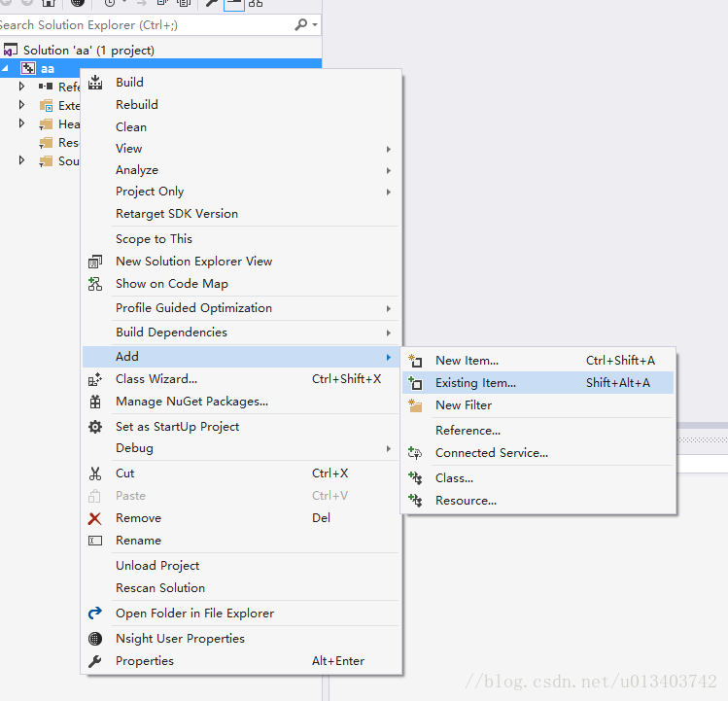Screen dimensions: 728x701
Task: Click the Class icon in Add submenu
Action: coord(415,478)
